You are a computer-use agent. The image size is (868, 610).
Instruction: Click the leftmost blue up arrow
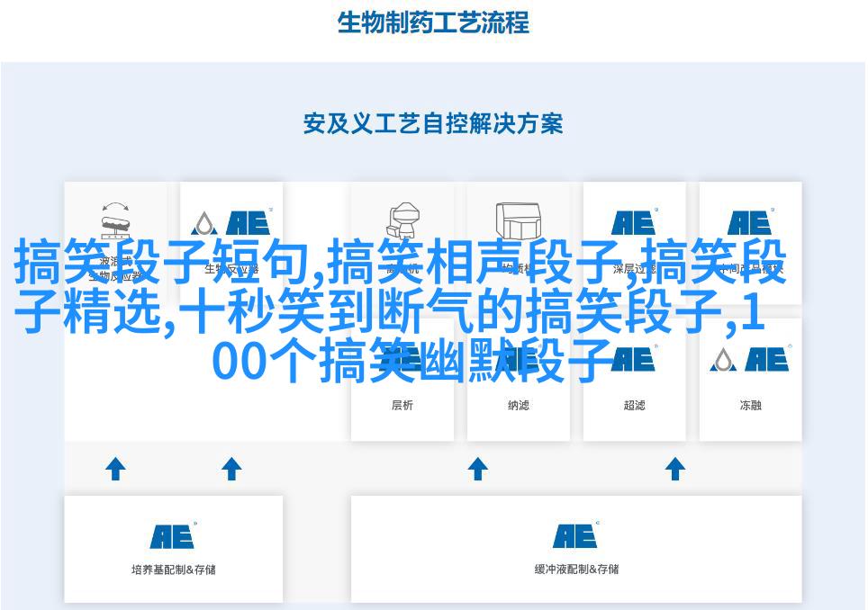click(115, 469)
